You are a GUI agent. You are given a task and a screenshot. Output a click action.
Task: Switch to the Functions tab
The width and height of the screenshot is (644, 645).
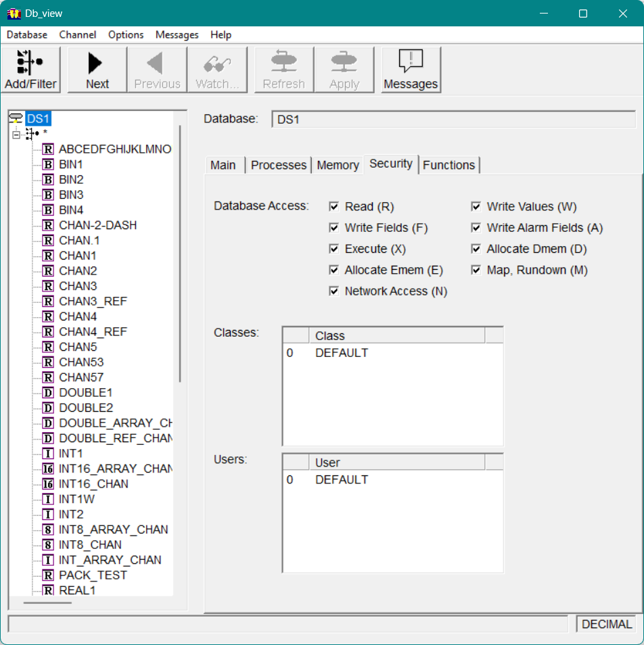449,165
